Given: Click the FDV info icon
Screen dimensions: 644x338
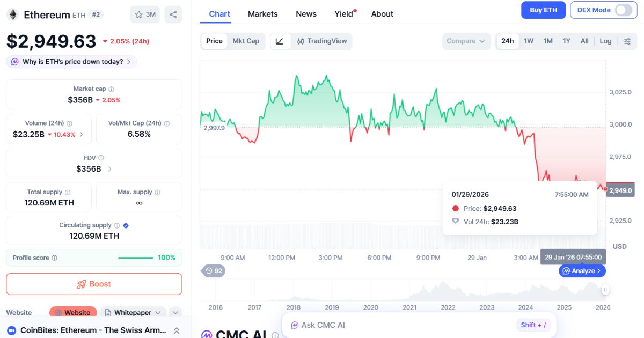Looking at the screenshot, I should [101, 158].
